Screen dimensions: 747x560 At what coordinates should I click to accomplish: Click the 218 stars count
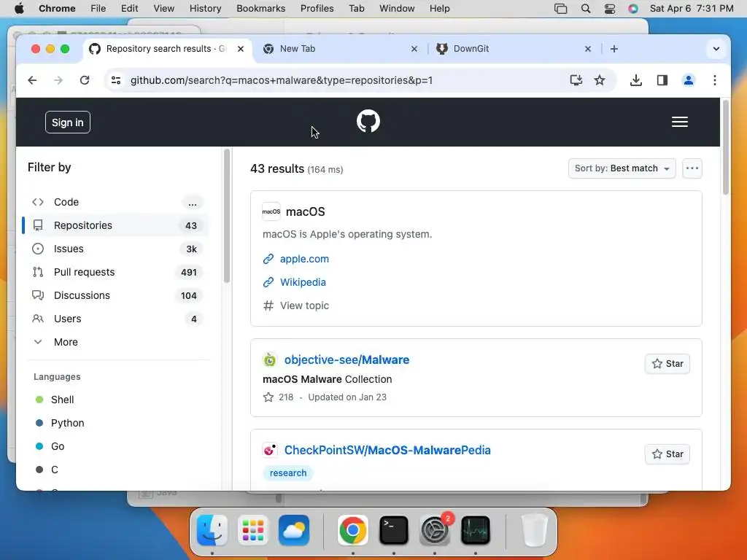tap(278, 397)
